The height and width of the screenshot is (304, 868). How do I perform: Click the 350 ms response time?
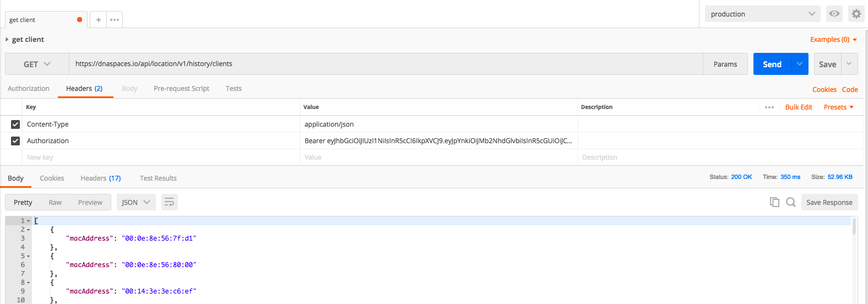coord(790,177)
